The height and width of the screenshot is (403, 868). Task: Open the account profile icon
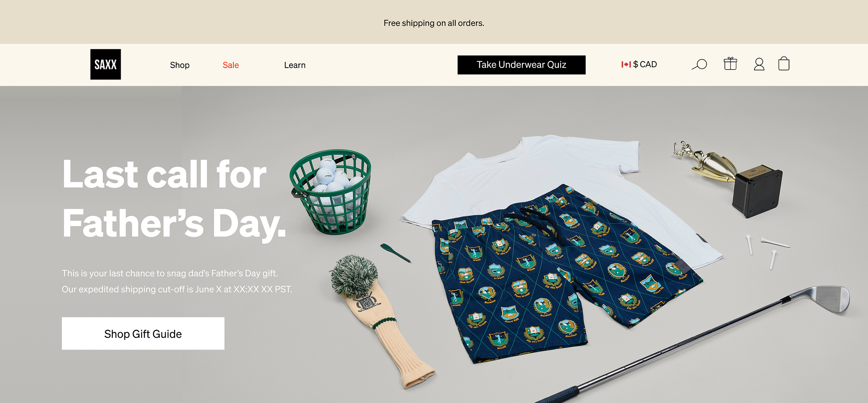pos(759,64)
